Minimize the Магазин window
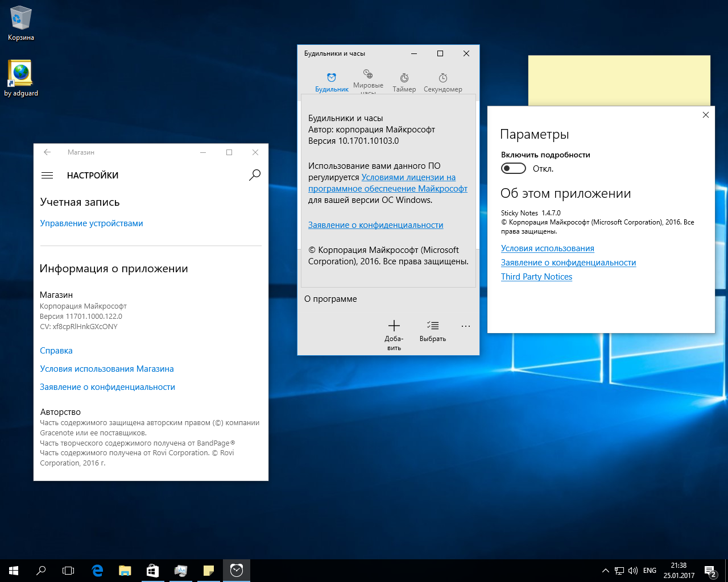Image resolution: width=728 pixels, height=582 pixels. tap(203, 152)
